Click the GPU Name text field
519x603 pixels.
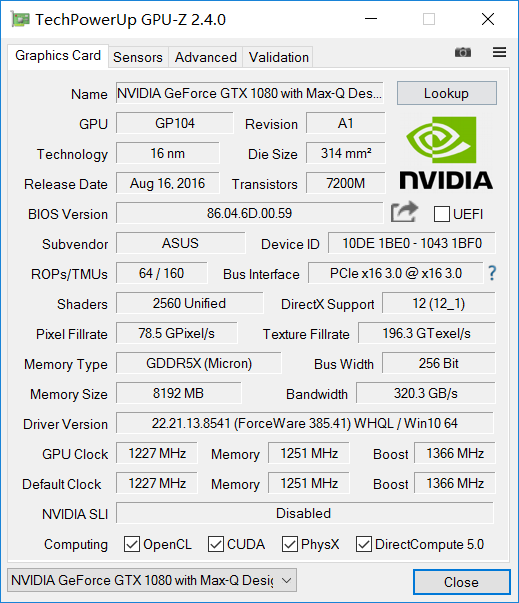click(250, 93)
